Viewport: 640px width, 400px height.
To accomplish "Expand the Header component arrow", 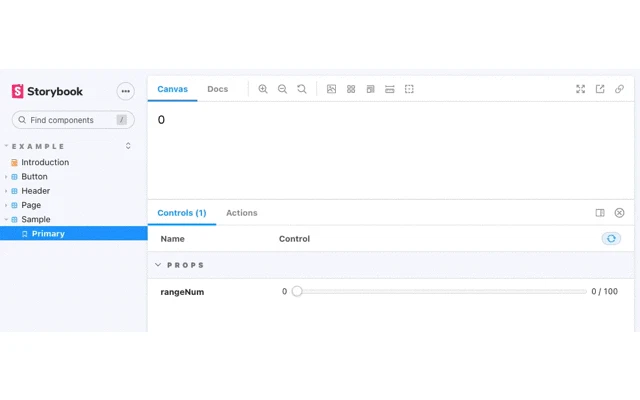I will pos(6,191).
